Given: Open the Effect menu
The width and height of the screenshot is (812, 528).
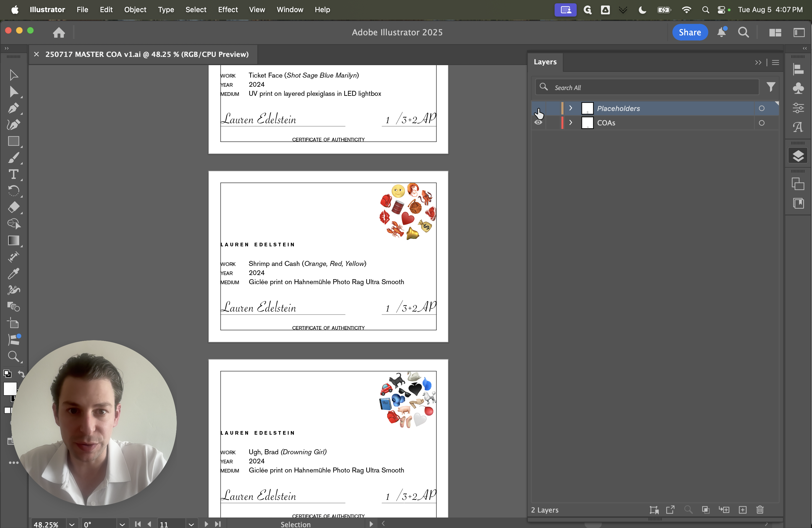Looking at the screenshot, I should tap(228, 10).
